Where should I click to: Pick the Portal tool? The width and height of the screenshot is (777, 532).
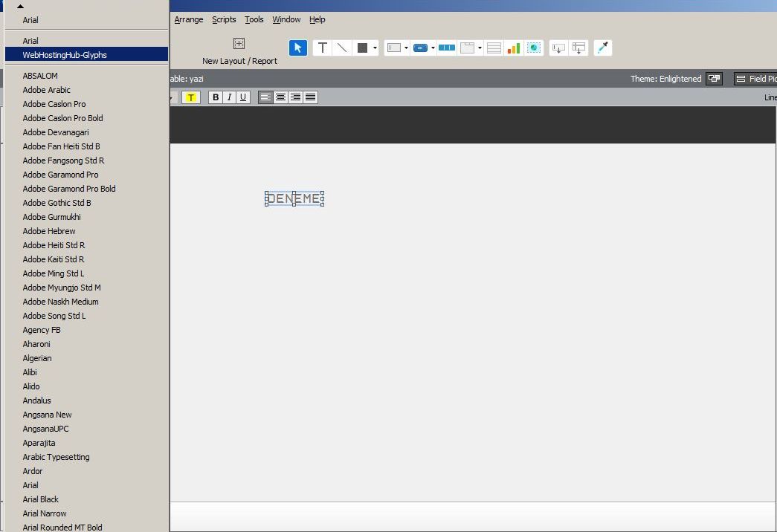point(494,48)
